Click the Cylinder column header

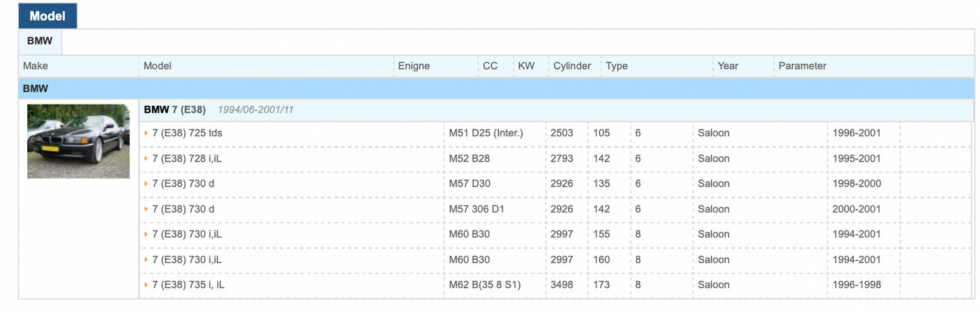(x=572, y=66)
